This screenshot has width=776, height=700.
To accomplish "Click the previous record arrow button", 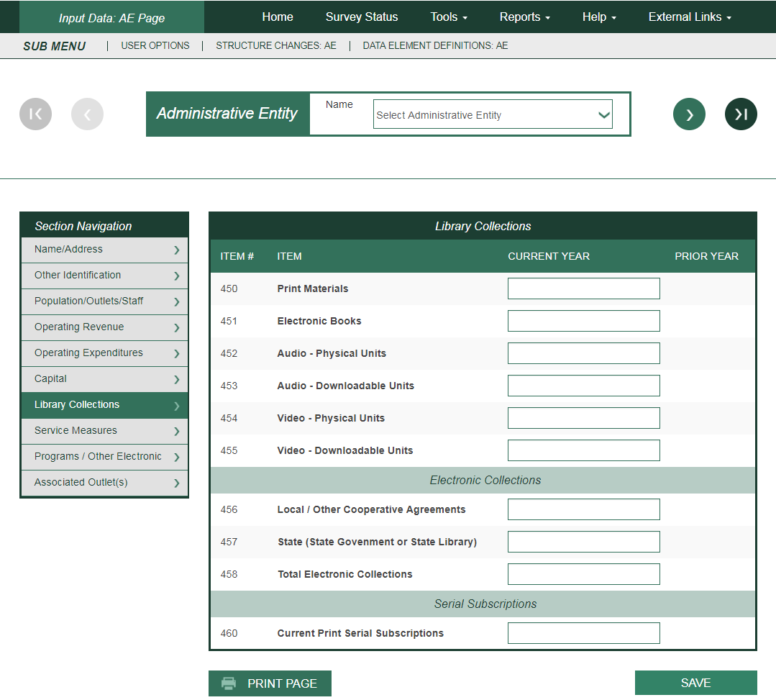I will (x=87, y=114).
